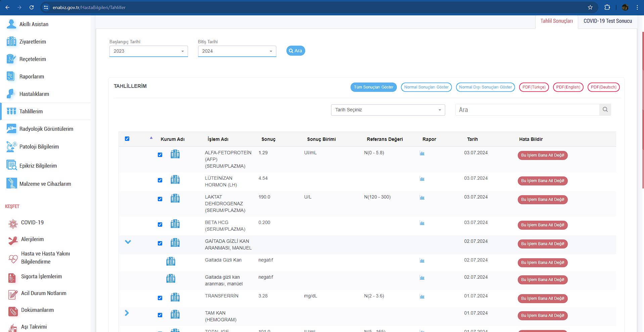Click the Ara search button
Viewport: 644px width, 332px height.
[x=295, y=51]
